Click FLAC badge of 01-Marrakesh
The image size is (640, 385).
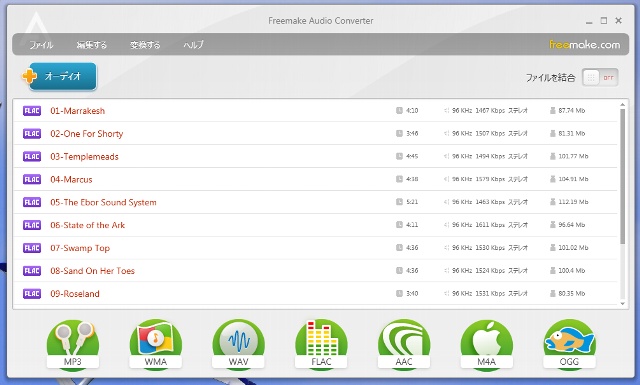pyautogui.click(x=32, y=111)
